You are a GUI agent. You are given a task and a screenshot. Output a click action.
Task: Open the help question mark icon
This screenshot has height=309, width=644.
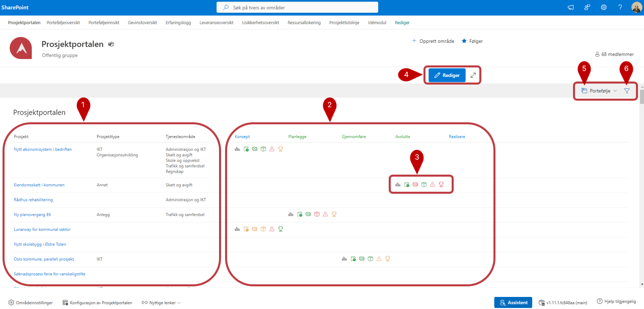(620, 8)
